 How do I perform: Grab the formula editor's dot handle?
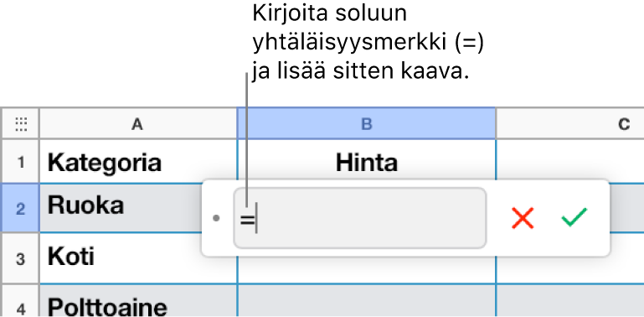[x=216, y=218]
